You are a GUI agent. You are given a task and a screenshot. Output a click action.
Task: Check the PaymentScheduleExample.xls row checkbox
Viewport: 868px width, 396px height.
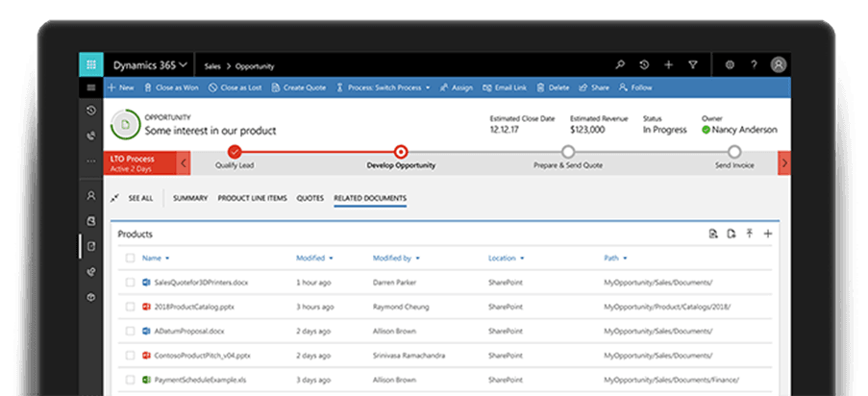coord(130,380)
